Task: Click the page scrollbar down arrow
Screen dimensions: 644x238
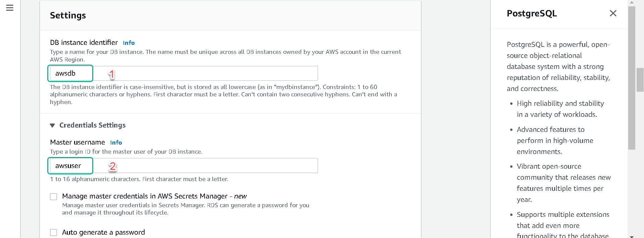Action: [632, 236]
